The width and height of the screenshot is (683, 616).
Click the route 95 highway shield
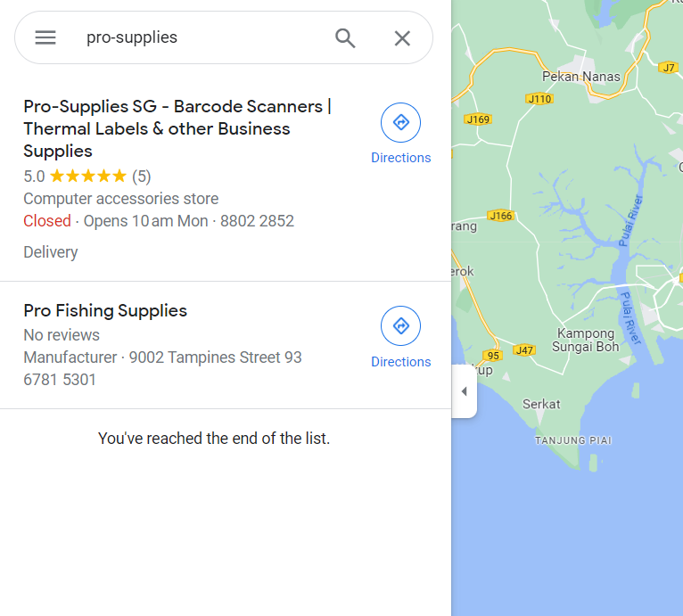[x=493, y=356]
